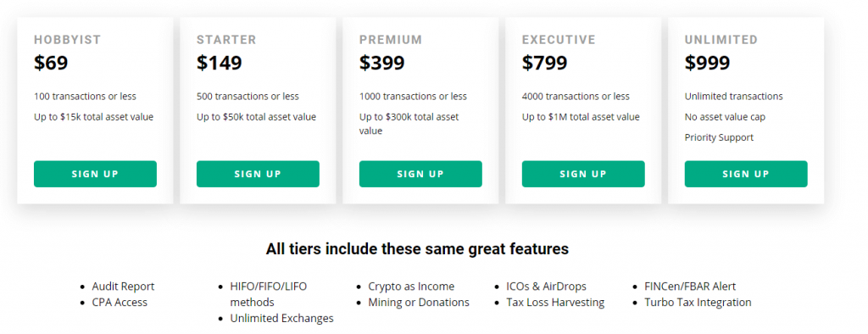Click Sign Up under the Hobbyist plan

pyautogui.click(x=95, y=174)
